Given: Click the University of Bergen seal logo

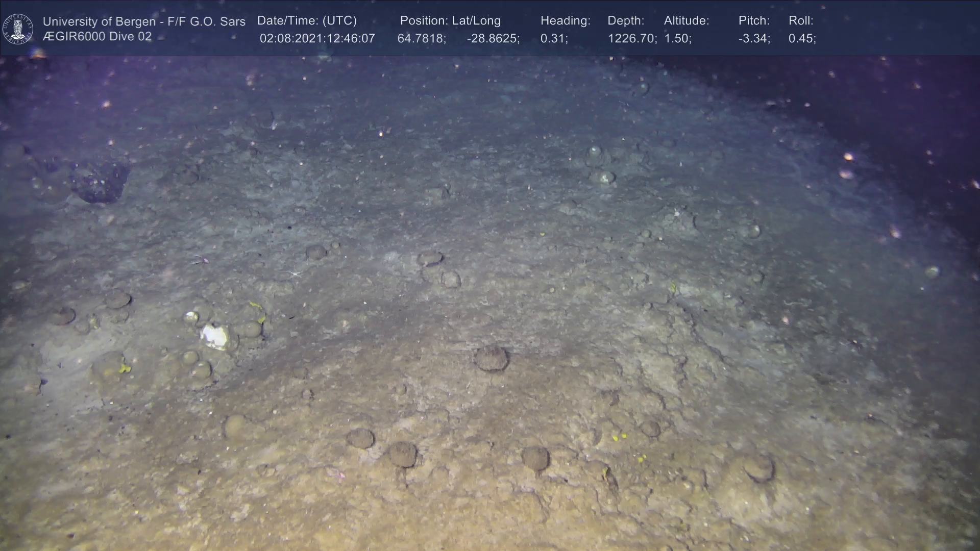Looking at the screenshot, I should tap(18, 29).
